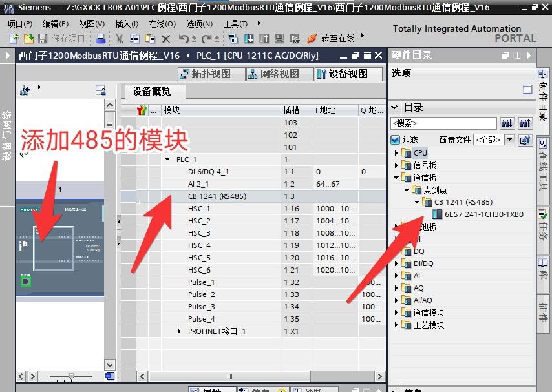Open the 选项(N) menu
The height and width of the screenshot is (392, 552).
click(x=200, y=24)
